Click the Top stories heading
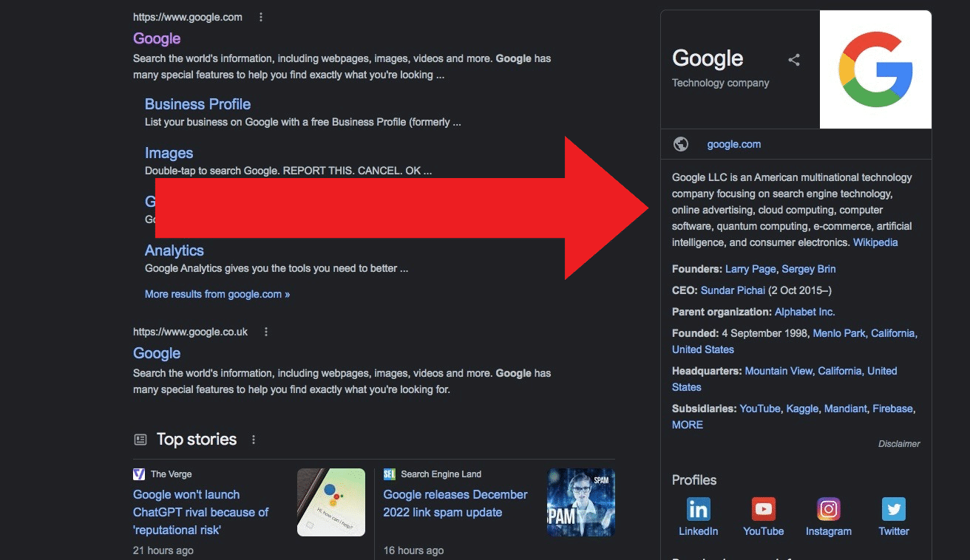 pos(197,440)
